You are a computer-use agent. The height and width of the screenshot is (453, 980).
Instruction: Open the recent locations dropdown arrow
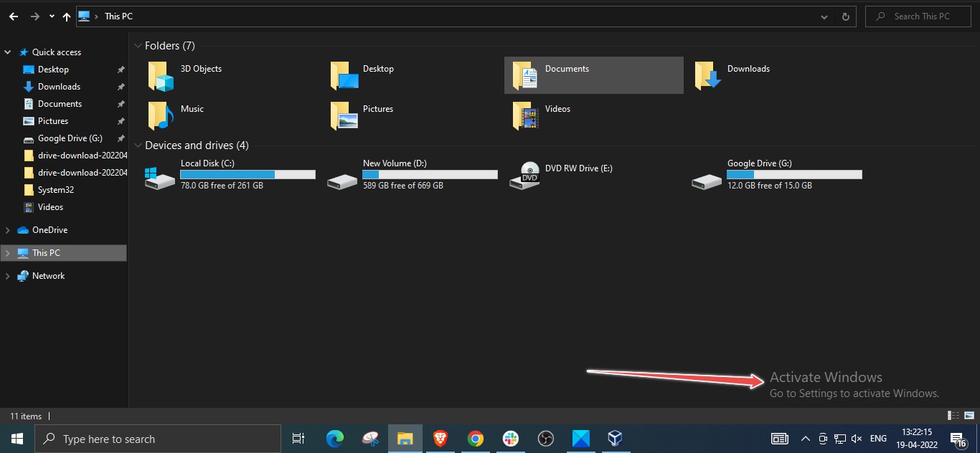pos(52,16)
